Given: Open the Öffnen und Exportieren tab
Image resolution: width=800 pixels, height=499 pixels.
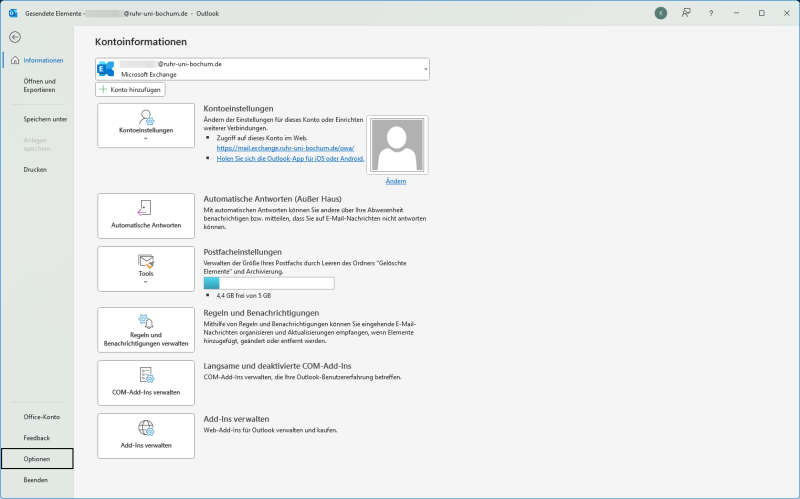Looking at the screenshot, I should tap(40, 85).
